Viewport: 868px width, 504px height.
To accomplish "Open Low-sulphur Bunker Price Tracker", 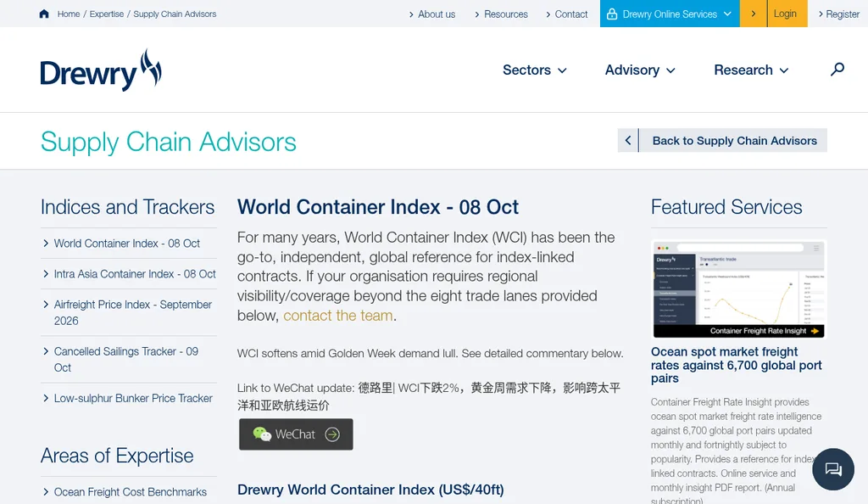I will click(133, 398).
